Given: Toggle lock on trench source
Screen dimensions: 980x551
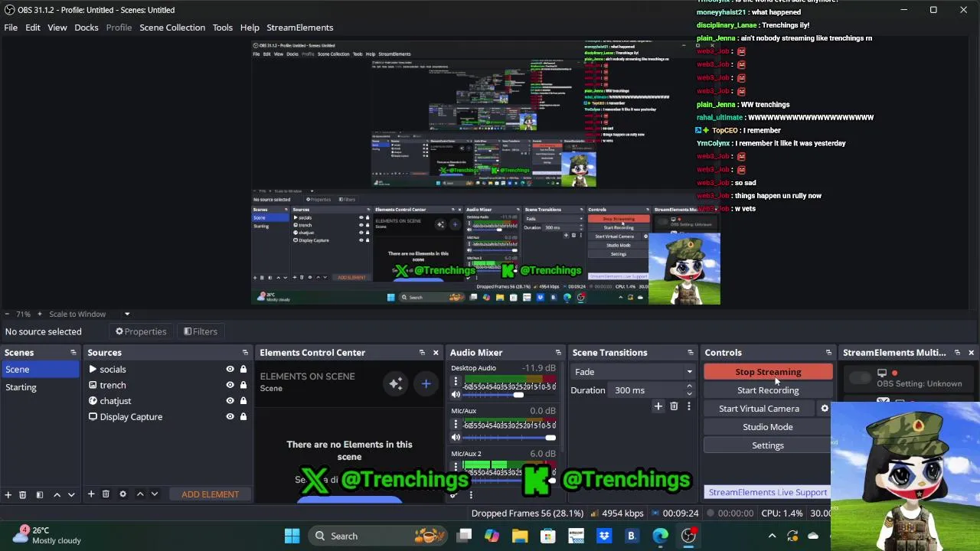Looking at the screenshot, I should pos(243,385).
